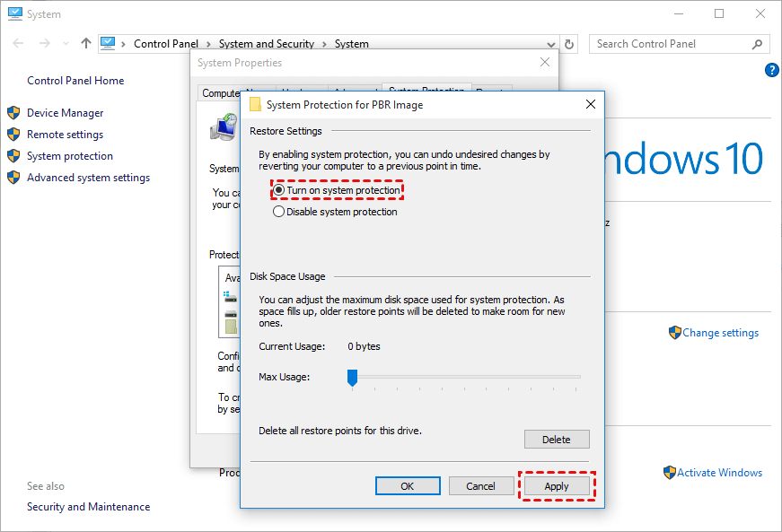This screenshot has height=532, width=782.
Task: Click Advanced system settings shield icon
Action: 13,178
